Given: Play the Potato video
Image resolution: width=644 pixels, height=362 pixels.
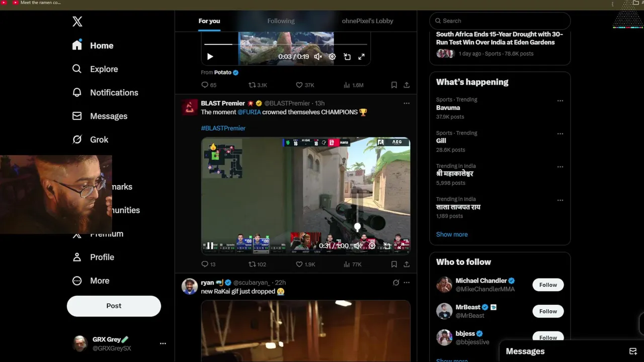Looking at the screenshot, I should tap(210, 57).
